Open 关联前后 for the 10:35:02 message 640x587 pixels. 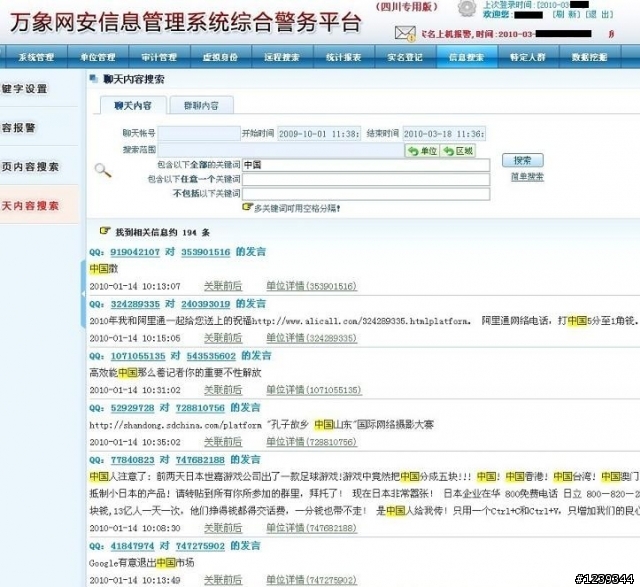pyautogui.click(x=223, y=442)
